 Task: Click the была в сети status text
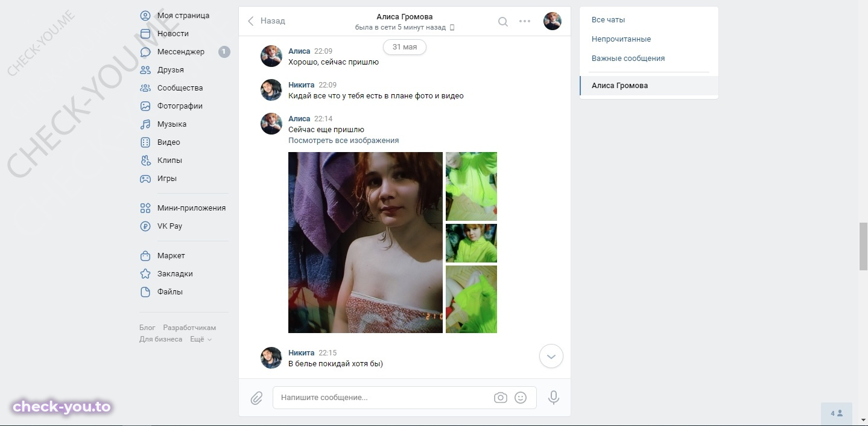coord(401,28)
